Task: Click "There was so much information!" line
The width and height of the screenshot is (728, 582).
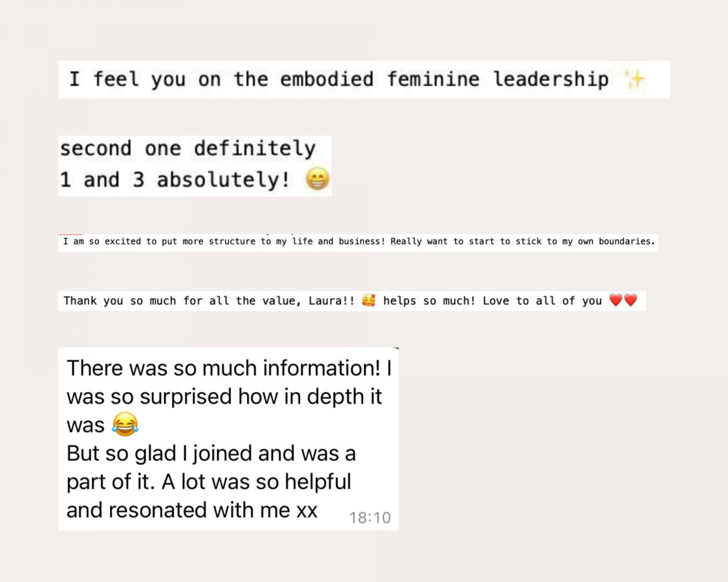Action: 223,368
